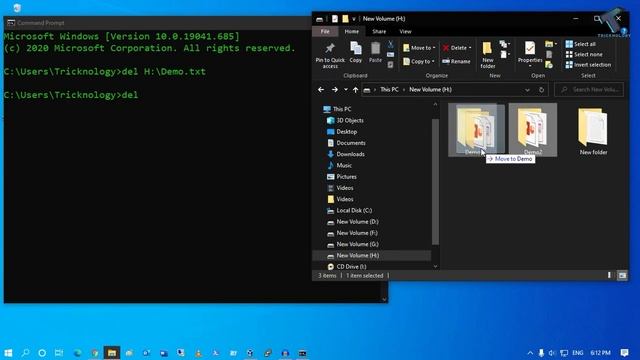The width and height of the screenshot is (640, 360).
Task: Select Music in navigation pane
Action: [x=339, y=165]
